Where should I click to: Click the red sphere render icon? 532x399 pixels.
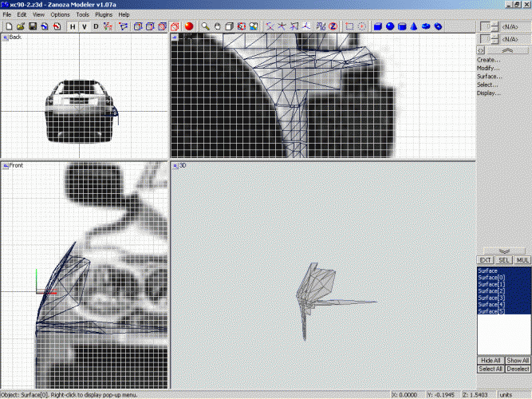click(x=190, y=26)
